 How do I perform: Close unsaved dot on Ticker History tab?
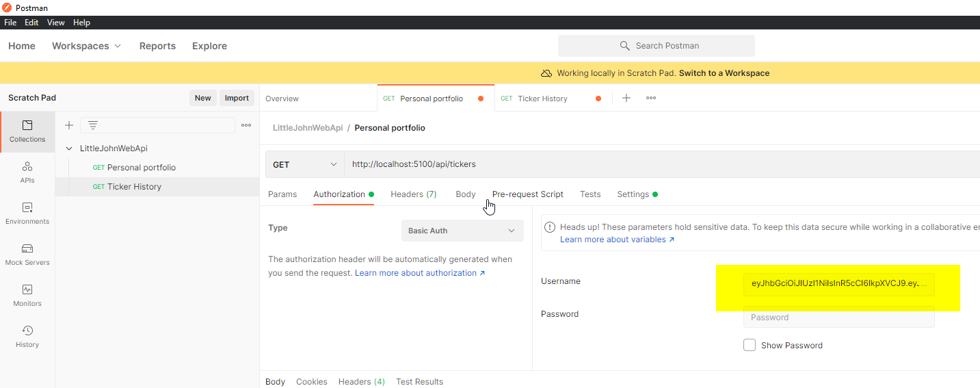[x=598, y=99]
